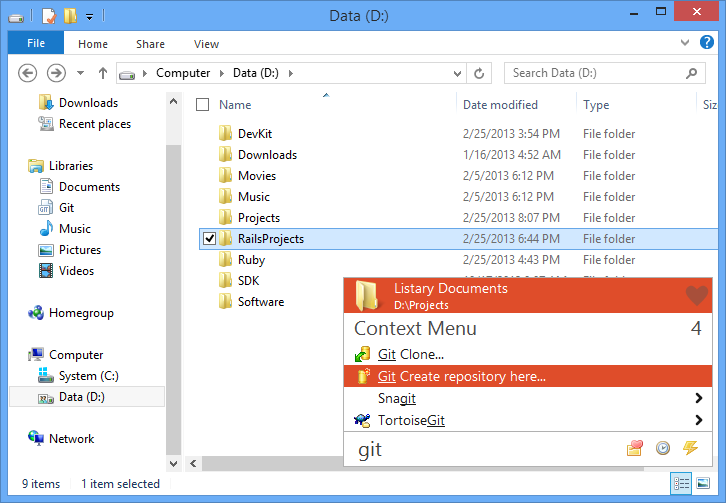This screenshot has height=503, width=726.
Task: Click the Network icon in navigation pane
Action: coord(36,438)
